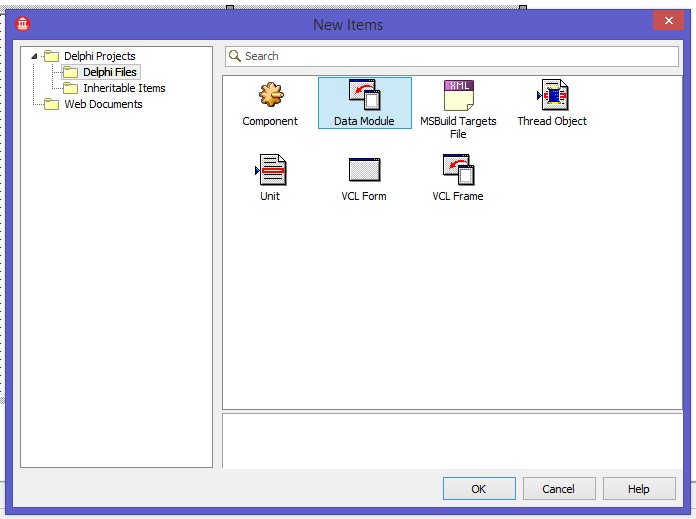Select the Data Module icon
The image size is (696, 519).
(x=364, y=94)
